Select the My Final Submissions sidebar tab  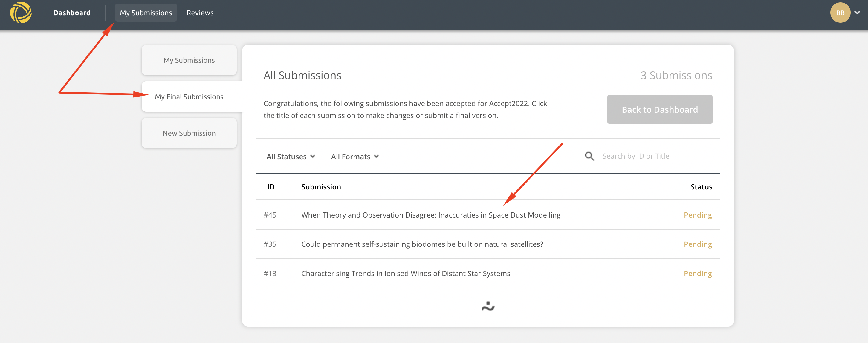189,97
